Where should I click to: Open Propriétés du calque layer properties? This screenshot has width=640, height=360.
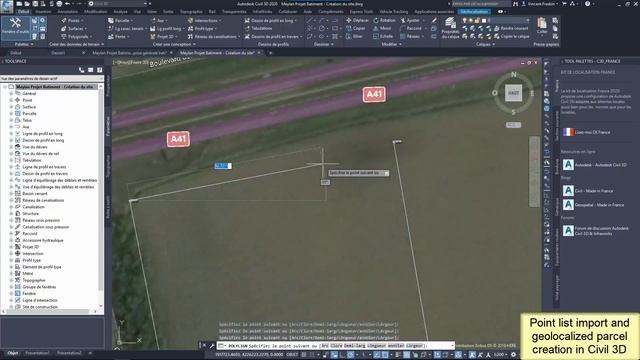[451, 28]
